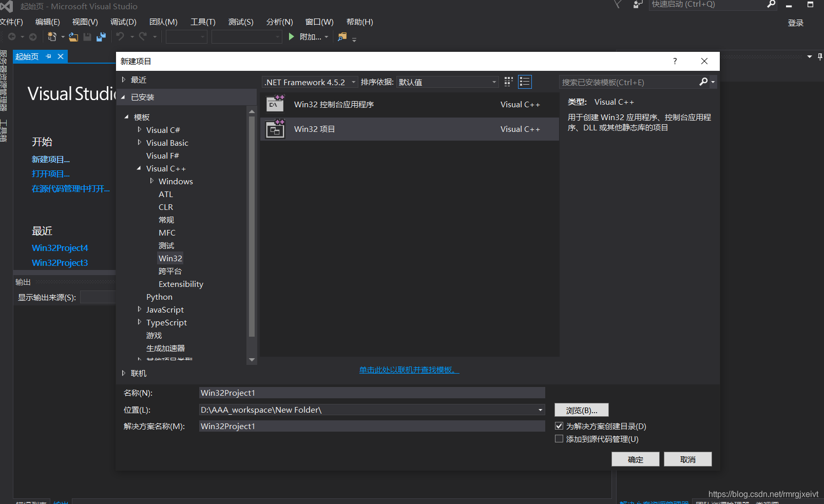Click the Browse (浏览) button
Screen dimensions: 824x504
[x=581, y=410]
